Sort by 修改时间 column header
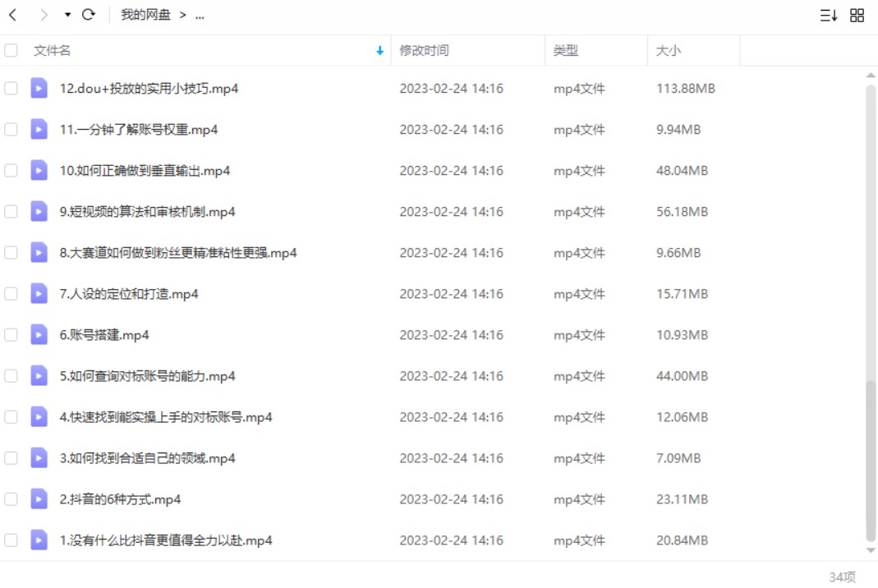Screen dimensions: 878x588 point(424,50)
